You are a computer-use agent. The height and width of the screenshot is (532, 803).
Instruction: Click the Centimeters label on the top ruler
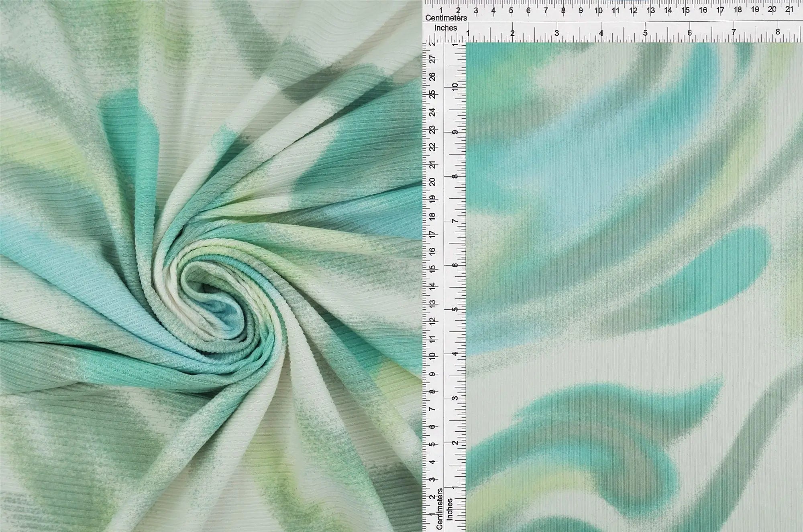446,18
